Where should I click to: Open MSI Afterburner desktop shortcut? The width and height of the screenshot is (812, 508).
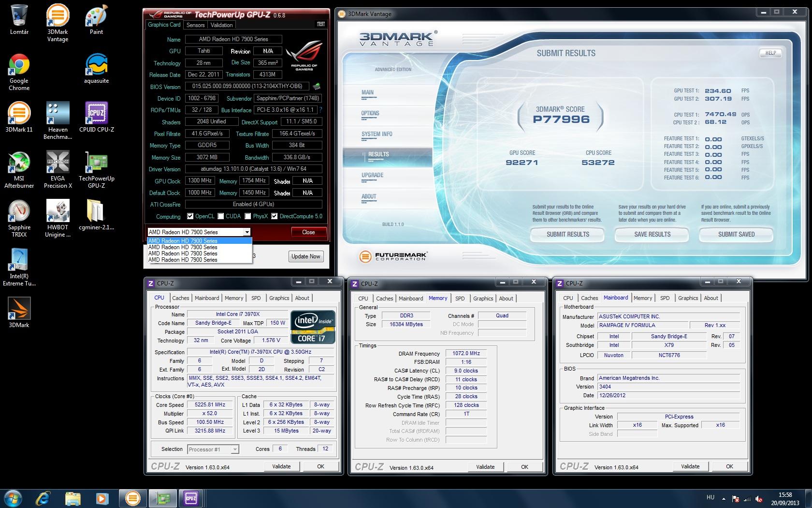(x=19, y=170)
